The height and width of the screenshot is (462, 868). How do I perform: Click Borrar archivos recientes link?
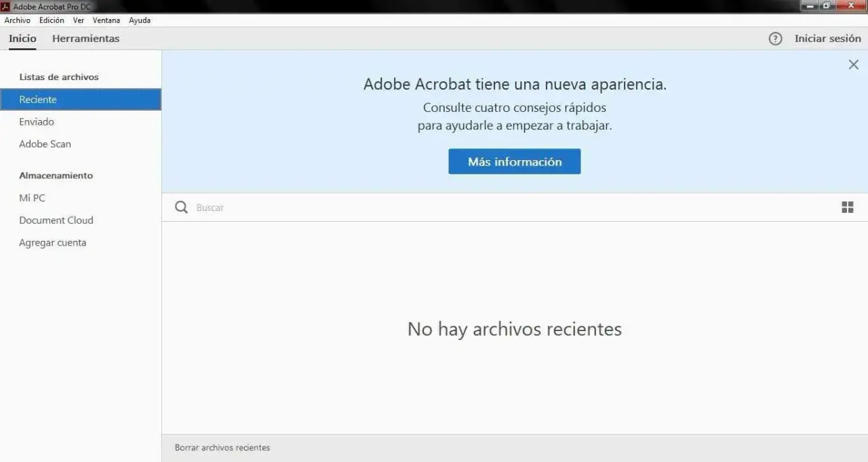coord(222,448)
